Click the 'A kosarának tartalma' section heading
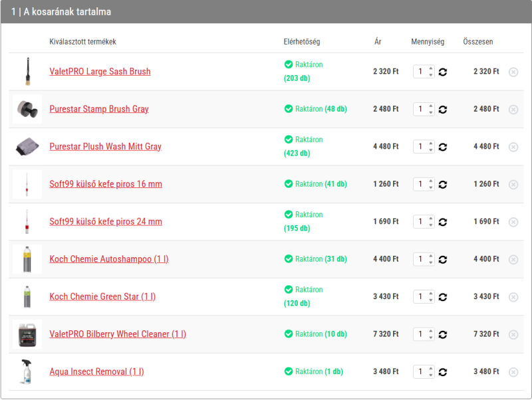This screenshot has width=532, height=400. (x=67, y=12)
